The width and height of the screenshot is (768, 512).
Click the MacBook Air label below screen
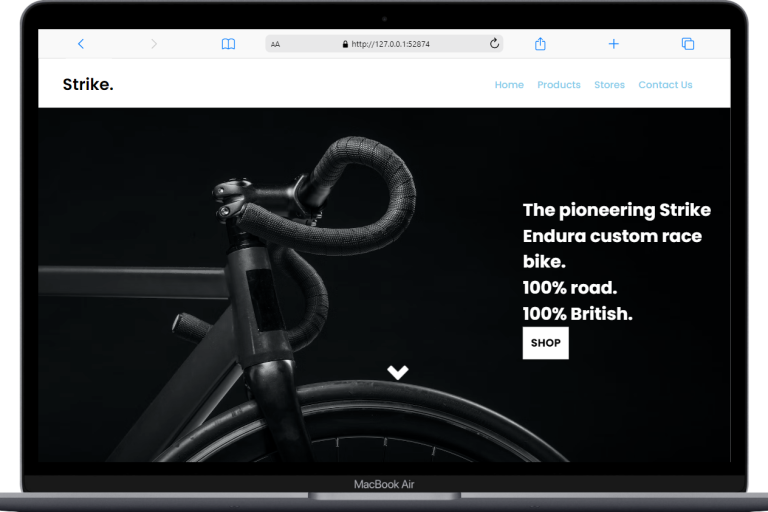pyautogui.click(x=384, y=485)
